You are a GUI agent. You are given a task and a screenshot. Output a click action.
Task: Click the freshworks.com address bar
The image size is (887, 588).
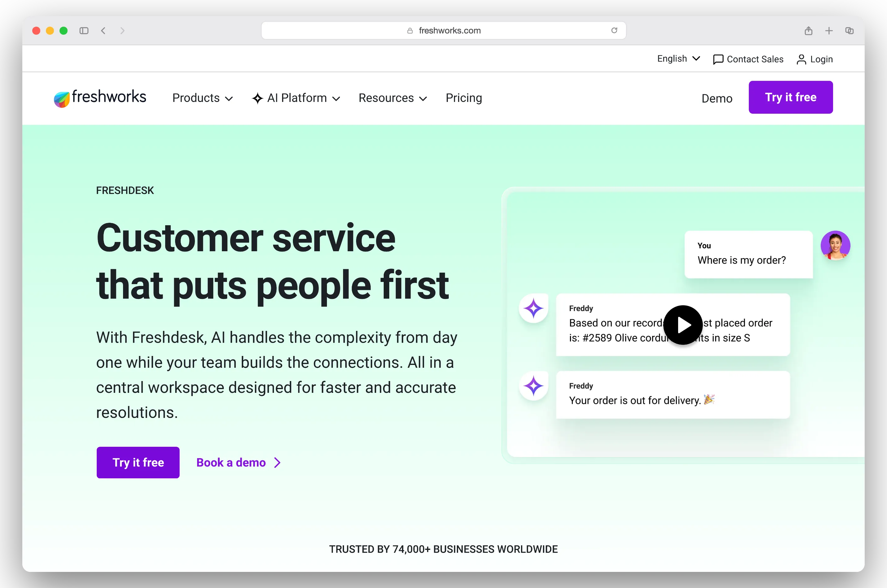tap(443, 30)
